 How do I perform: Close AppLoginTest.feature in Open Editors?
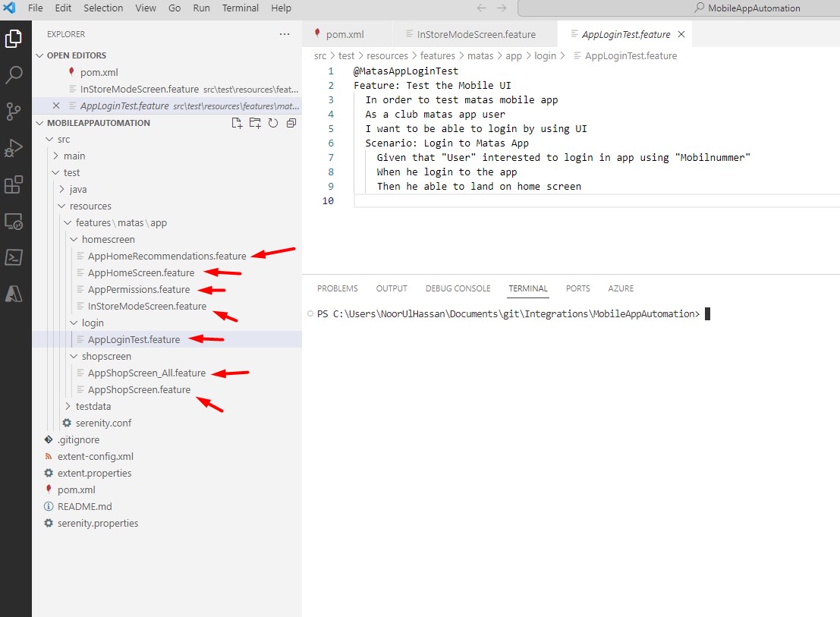[x=56, y=105]
